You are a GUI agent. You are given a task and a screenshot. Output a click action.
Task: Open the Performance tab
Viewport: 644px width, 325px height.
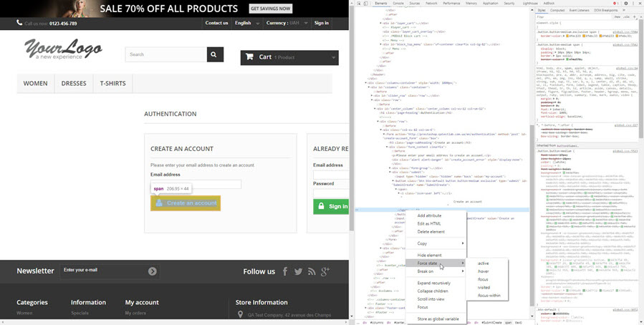click(x=451, y=4)
